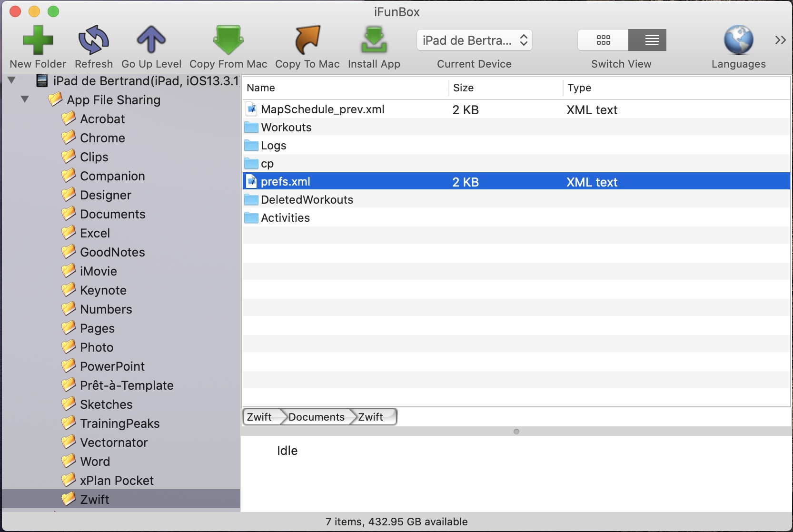Viewport: 793px width, 532px height.
Task: Select the Logs folder row
Action: [x=516, y=146]
